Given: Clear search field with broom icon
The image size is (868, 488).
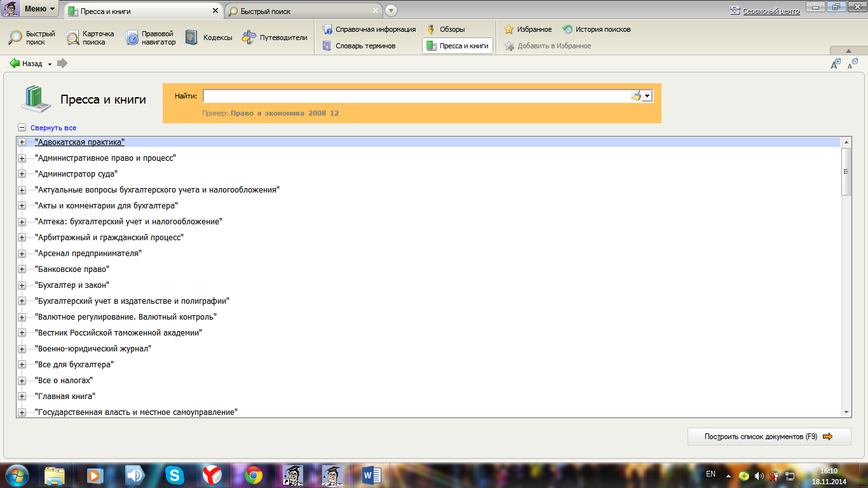Looking at the screenshot, I should (636, 96).
